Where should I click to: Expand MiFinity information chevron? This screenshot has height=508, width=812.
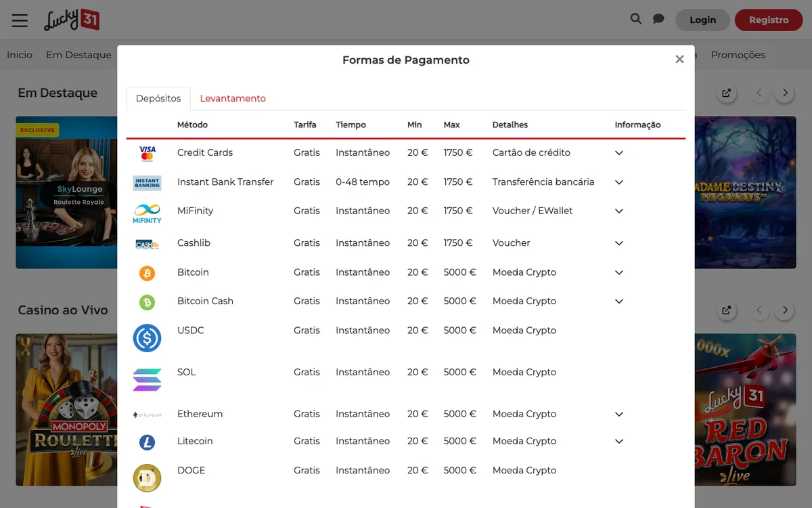pos(619,211)
